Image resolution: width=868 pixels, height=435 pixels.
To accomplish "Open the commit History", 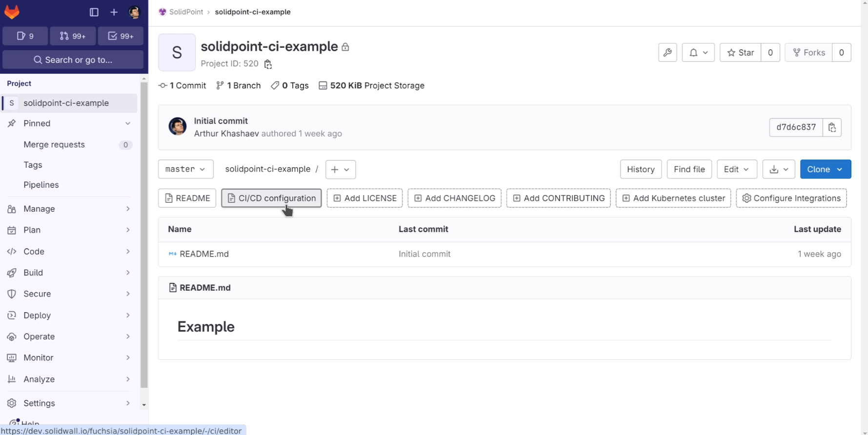I will [x=641, y=169].
